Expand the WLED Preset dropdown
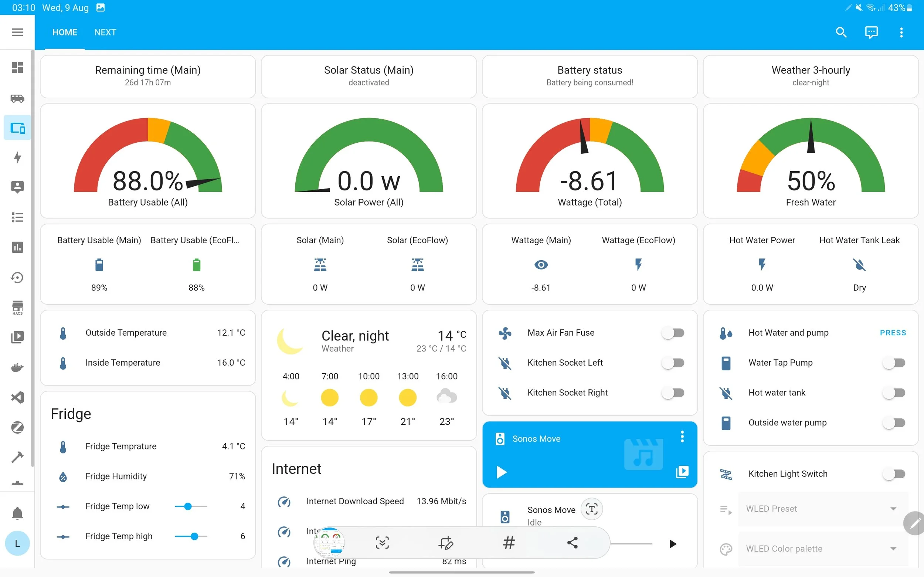This screenshot has width=924, height=577. coord(822,509)
